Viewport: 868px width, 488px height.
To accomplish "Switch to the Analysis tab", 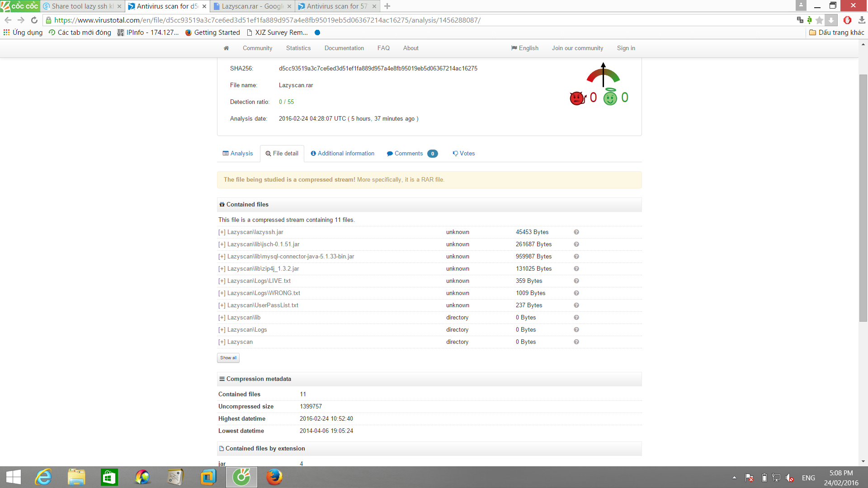I will tap(238, 154).
